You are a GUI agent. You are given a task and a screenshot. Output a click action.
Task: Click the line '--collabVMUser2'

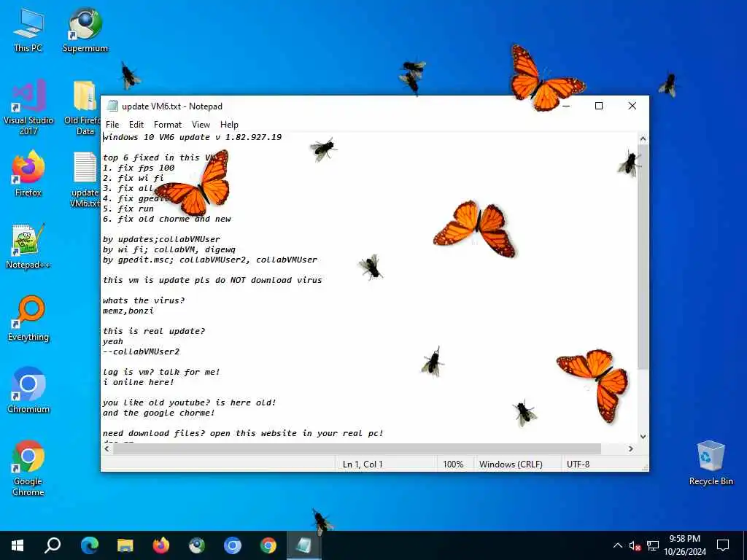[x=142, y=351]
